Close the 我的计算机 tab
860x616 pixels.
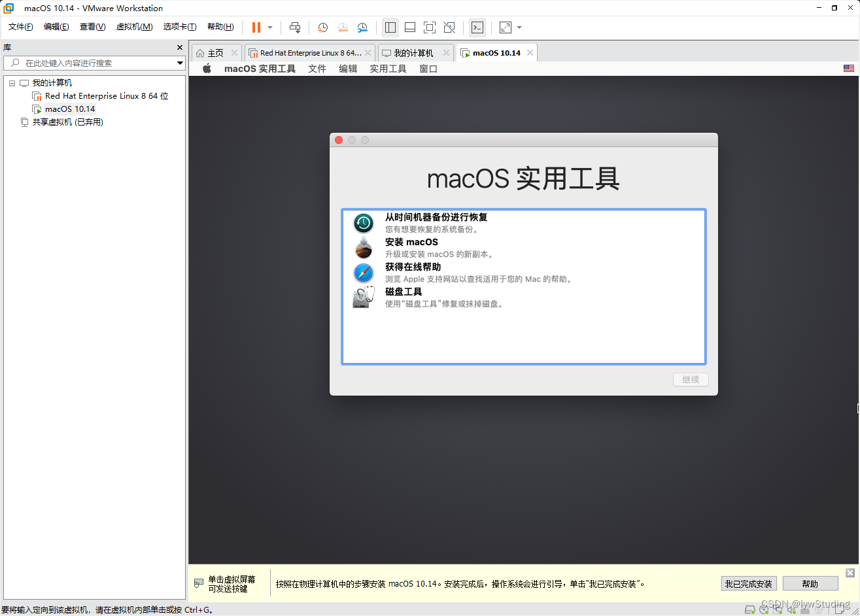447,53
